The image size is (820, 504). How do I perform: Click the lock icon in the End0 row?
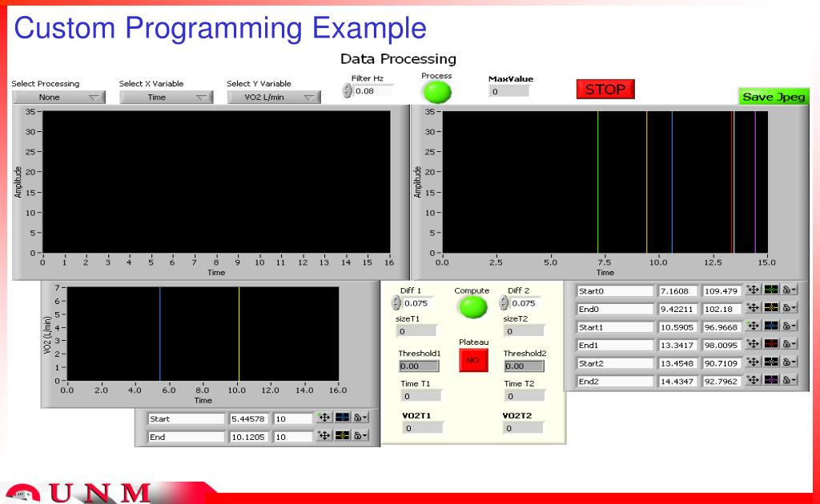pyautogui.click(x=789, y=308)
